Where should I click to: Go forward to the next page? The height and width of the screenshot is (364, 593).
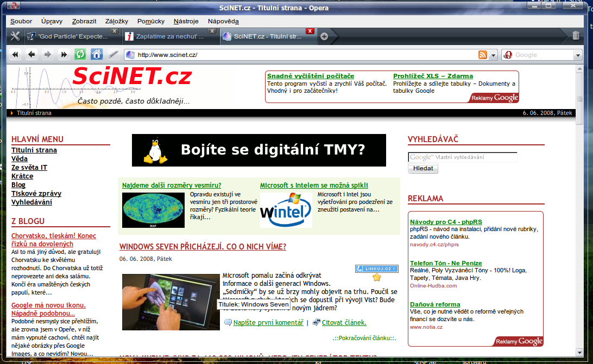coord(48,55)
